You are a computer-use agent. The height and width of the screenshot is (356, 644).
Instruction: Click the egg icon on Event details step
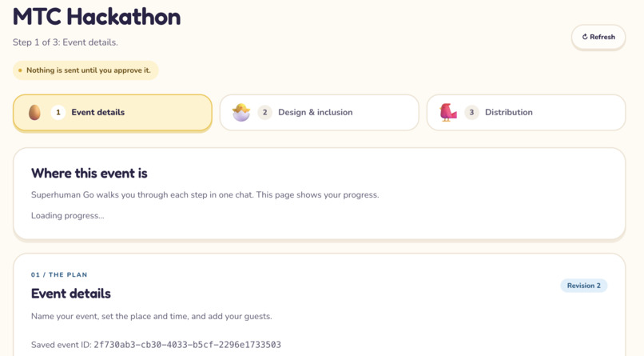coord(35,112)
